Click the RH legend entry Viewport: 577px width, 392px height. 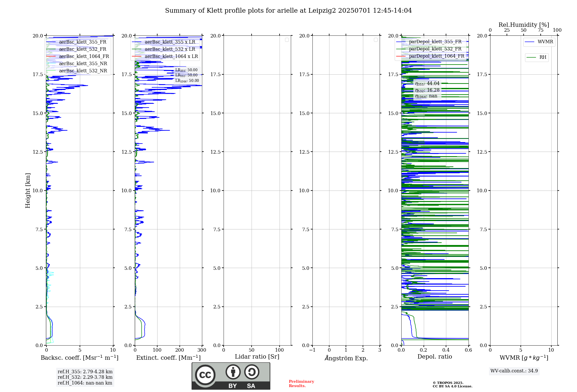[537, 57]
